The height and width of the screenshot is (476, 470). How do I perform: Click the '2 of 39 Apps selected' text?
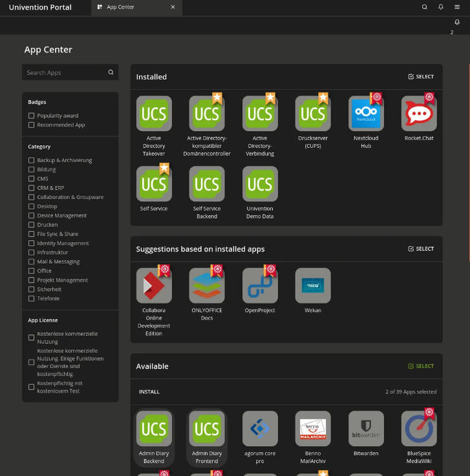coord(411,392)
